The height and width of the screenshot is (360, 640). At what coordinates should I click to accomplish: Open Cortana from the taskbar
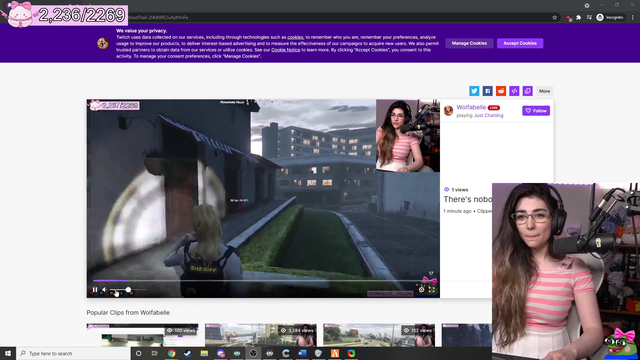click(x=138, y=353)
